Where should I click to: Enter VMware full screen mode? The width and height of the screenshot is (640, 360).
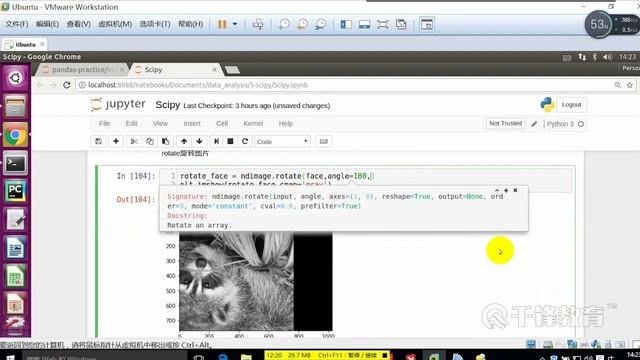(383, 24)
